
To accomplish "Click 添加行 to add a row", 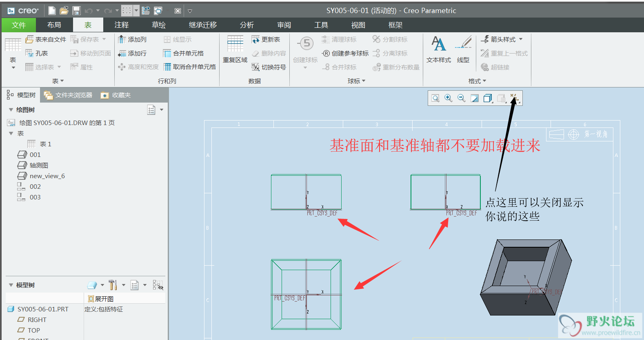I will 132,53.
